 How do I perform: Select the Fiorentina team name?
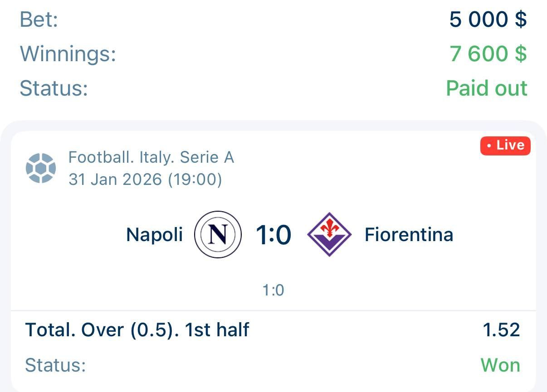(x=409, y=235)
